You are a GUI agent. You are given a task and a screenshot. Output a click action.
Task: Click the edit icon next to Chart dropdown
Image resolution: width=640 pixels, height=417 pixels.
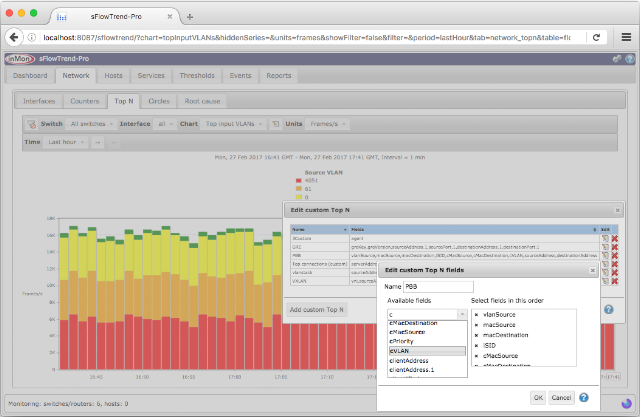click(276, 124)
